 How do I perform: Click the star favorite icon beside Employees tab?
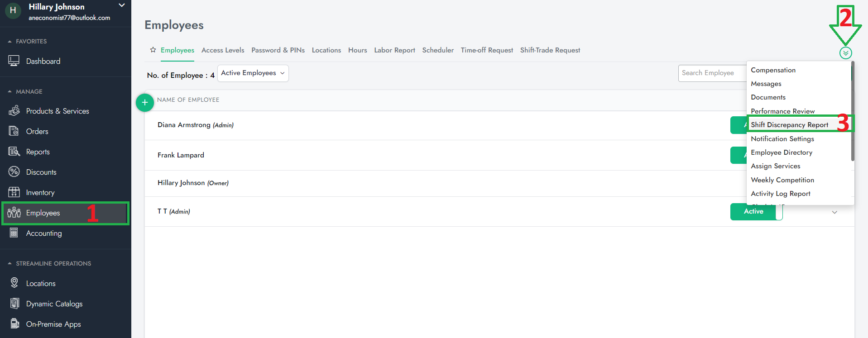coord(153,50)
